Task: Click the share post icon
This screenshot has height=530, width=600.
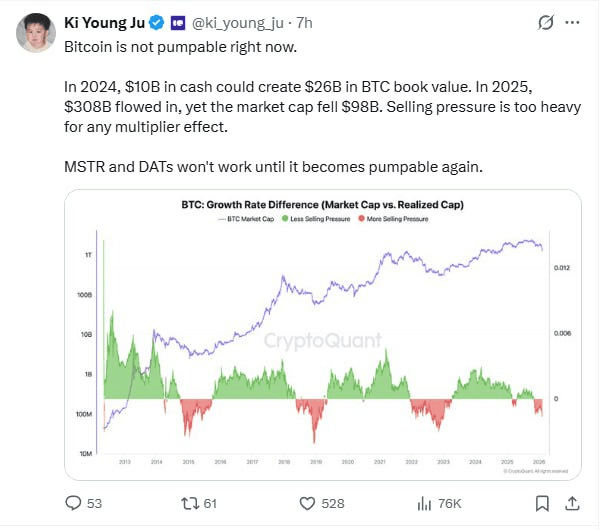Action: [572, 503]
